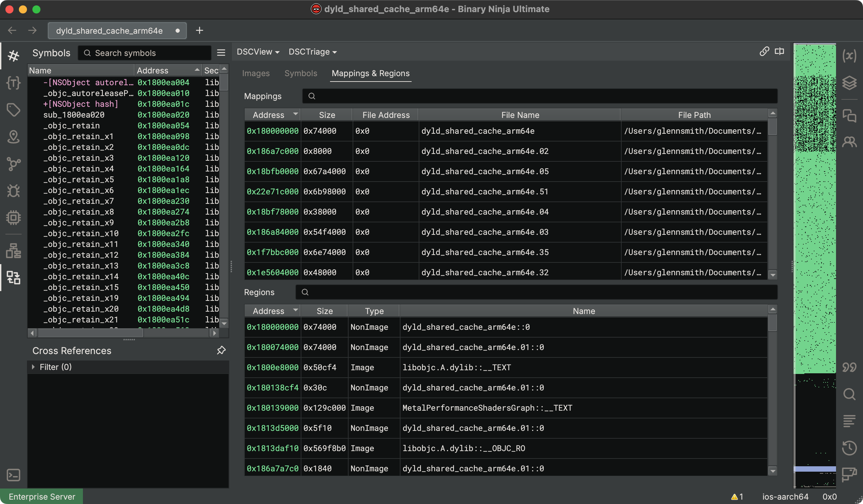This screenshot has width=863, height=504.
Task: Switch to the Images tab
Action: coord(256,73)
